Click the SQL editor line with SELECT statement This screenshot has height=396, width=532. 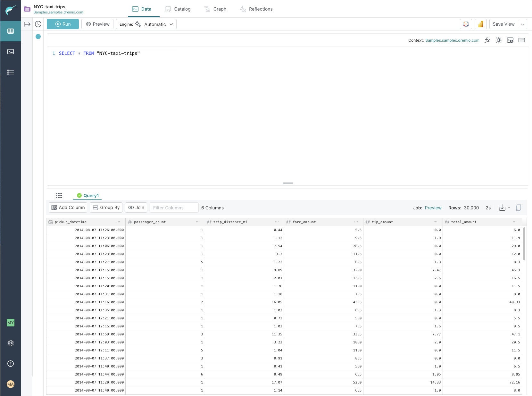[x=99, y=53]
